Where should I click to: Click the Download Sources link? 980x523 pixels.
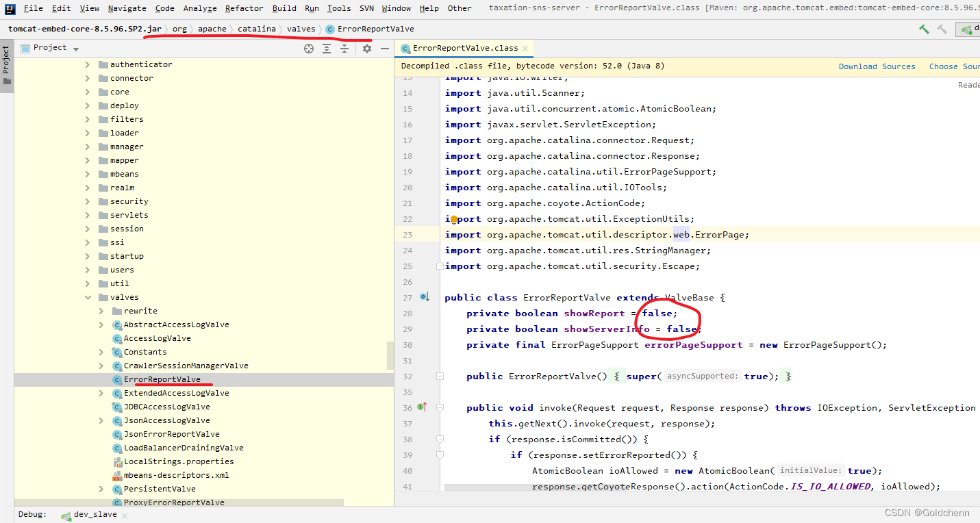point(877,66)
